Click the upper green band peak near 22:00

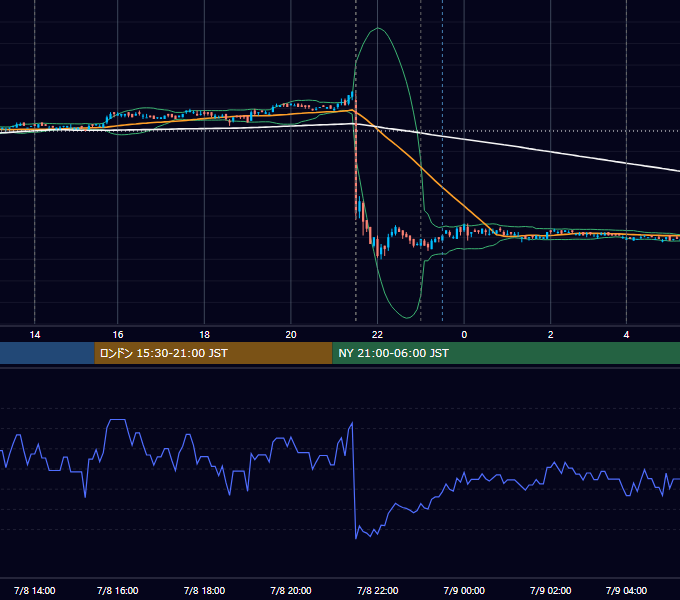point(378,28)
